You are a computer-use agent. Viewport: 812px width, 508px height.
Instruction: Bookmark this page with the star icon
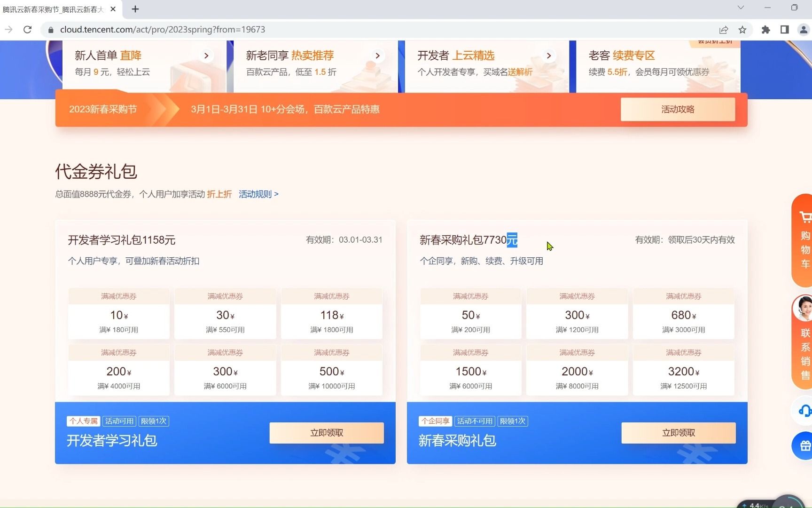coord(742,30)
